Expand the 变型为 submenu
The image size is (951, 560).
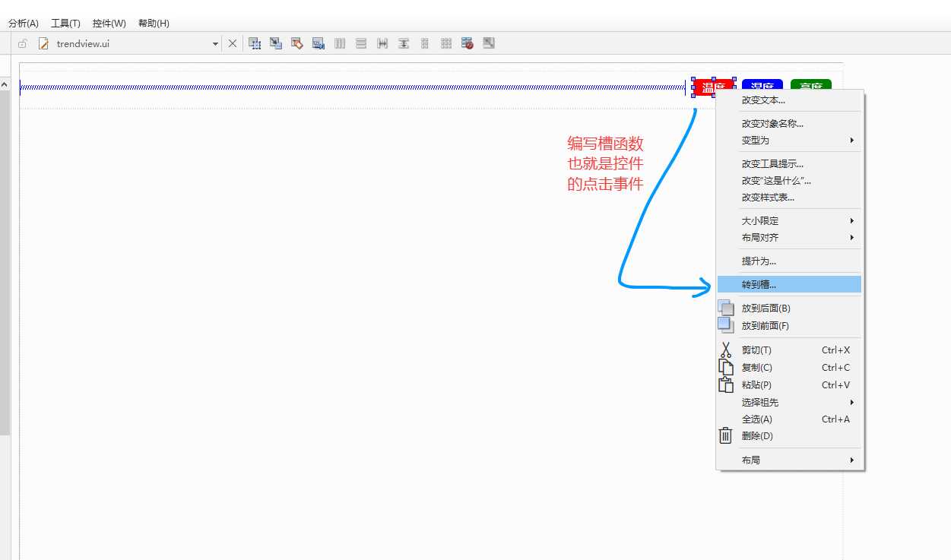[790, 140]
